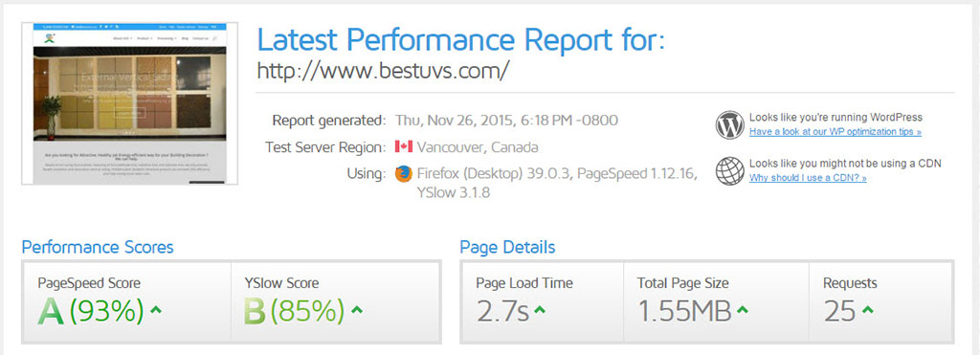980x355 pixels.
Task: Click the Page Load Time 2.7s box
Action: pyautogui.click(x=543, y=301)
